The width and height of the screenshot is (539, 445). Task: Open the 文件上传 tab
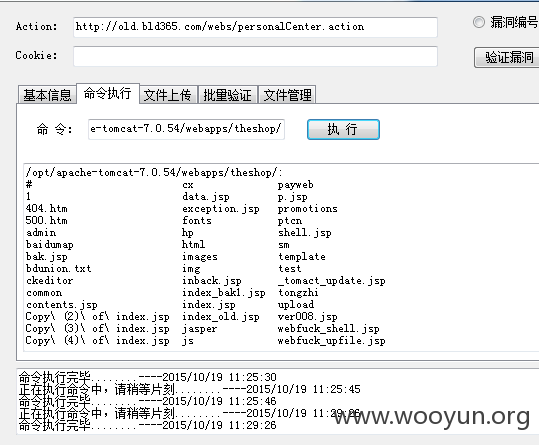click(x=168, y=95)
